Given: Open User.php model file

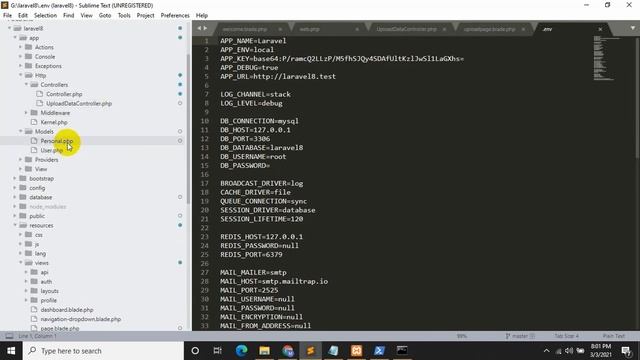Looking at the screenshot, I should [x=51, y=150].
